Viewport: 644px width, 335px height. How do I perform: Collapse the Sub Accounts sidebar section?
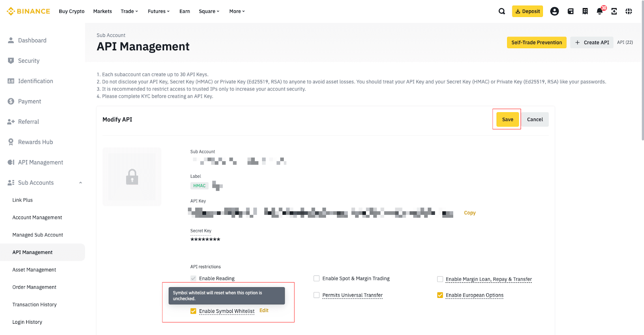pyautogui.click(x=80, y=183)
